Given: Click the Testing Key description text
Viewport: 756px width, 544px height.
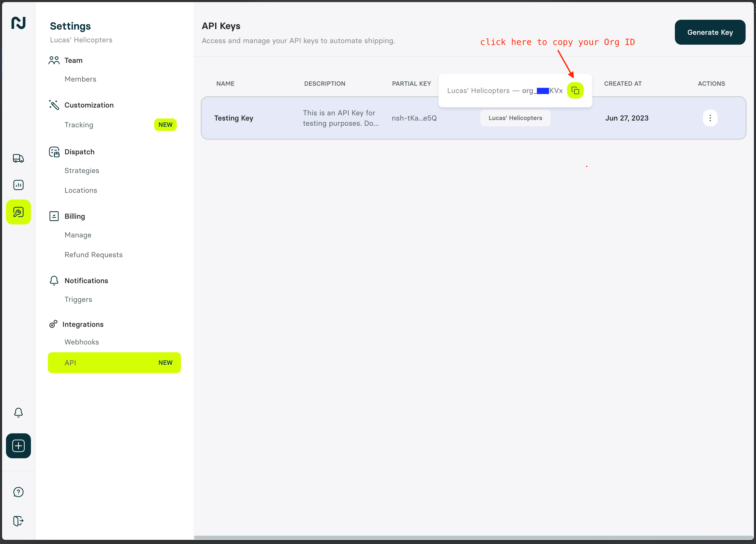Looking at the screenshot, I should click(341, 118).
